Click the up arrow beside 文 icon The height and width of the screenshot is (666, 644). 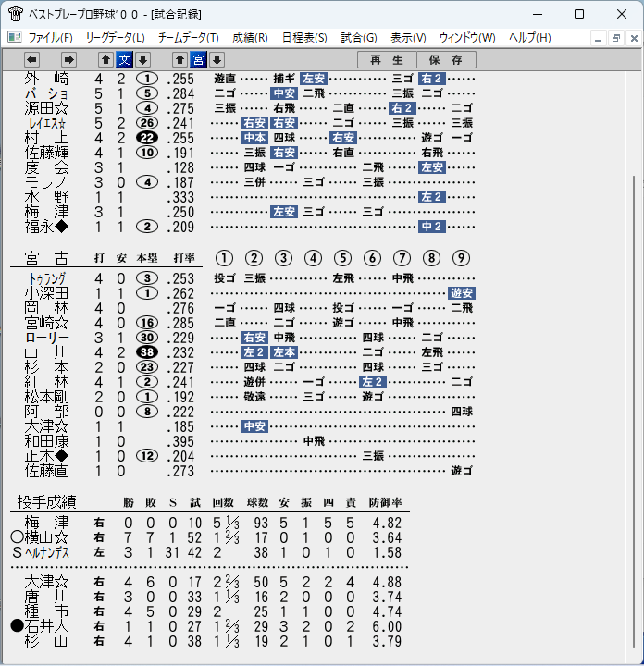[x=105, y=60]
